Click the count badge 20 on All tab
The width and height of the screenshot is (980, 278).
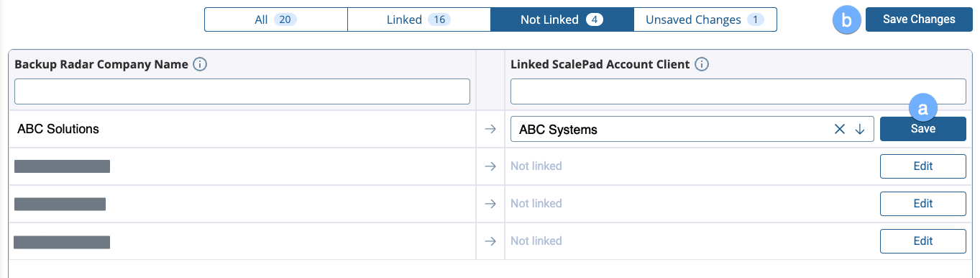pos(285,19)
